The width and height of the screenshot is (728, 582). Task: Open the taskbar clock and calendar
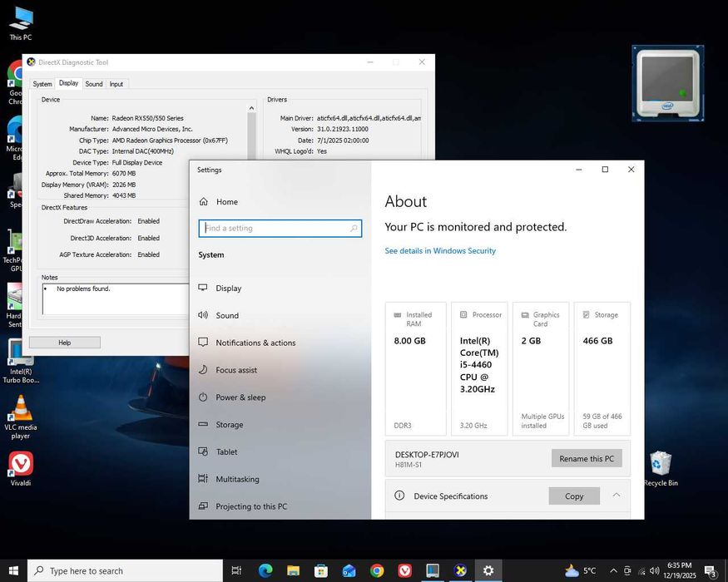(x=680, y=570)
